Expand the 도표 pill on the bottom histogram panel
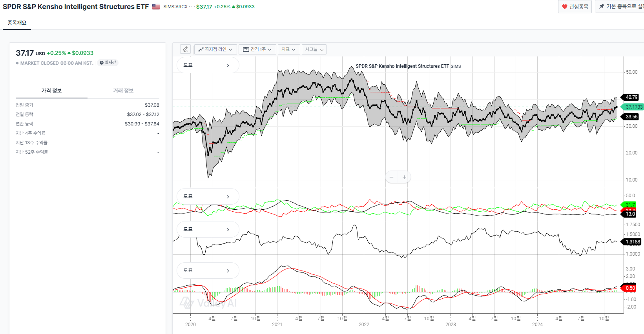Viewport: 644px width, 334px height. [x=208, y=270]
